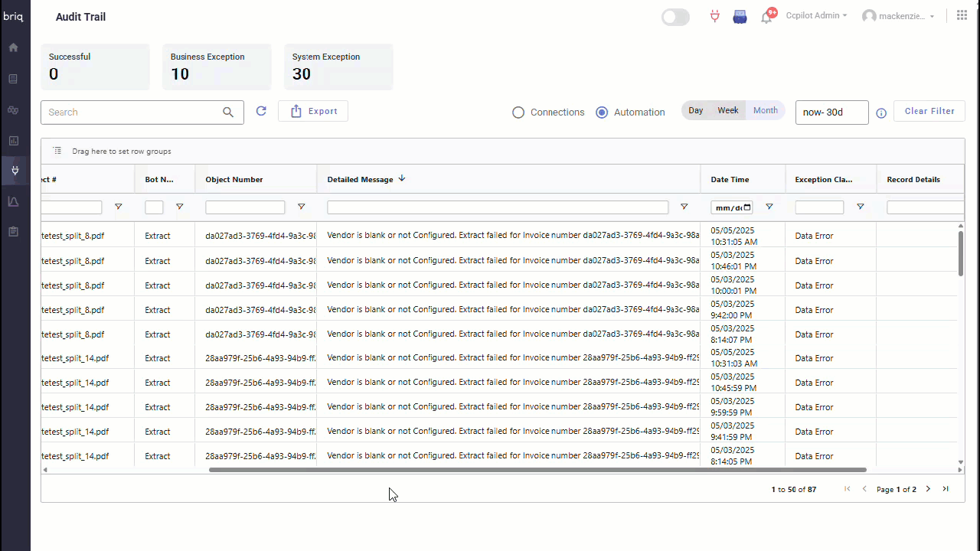
Task: Click date cell 05/05/2025 10:31:05 AM
Action: [734, 236]
